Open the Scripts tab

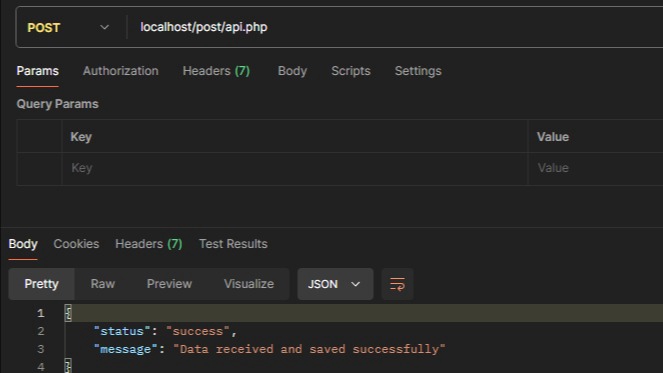click(x=351, y=71)
